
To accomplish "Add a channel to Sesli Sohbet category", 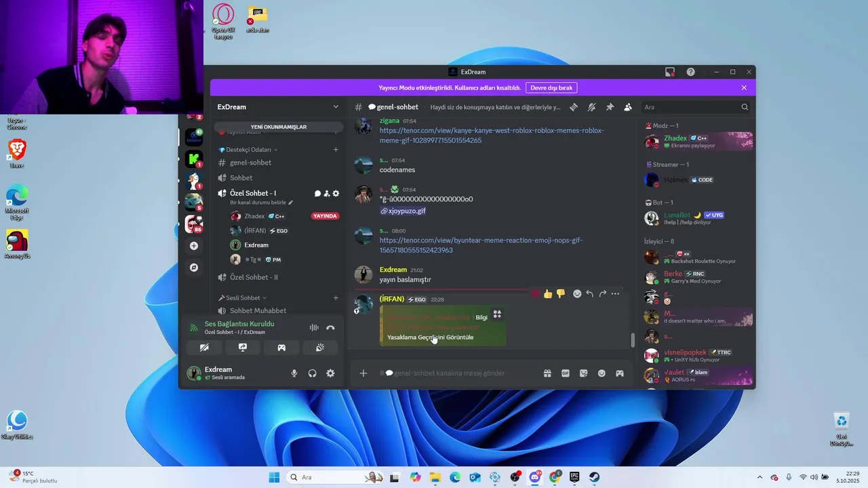I will click(x=336, y=298).
